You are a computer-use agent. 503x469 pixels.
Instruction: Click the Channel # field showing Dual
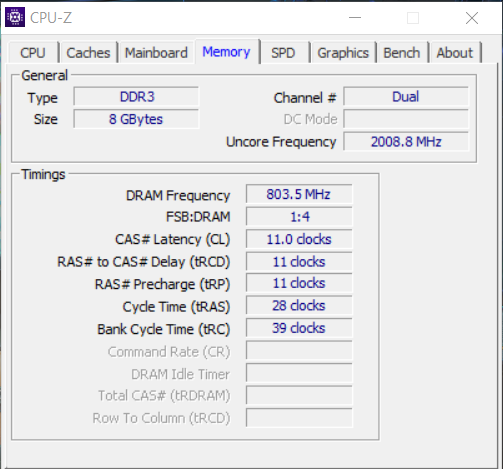pos(406,97)
